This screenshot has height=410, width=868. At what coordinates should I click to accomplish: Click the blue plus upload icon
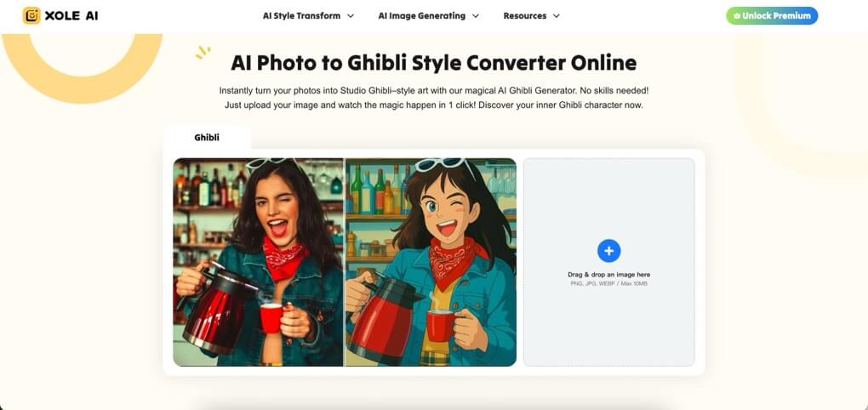click(609, 251)
